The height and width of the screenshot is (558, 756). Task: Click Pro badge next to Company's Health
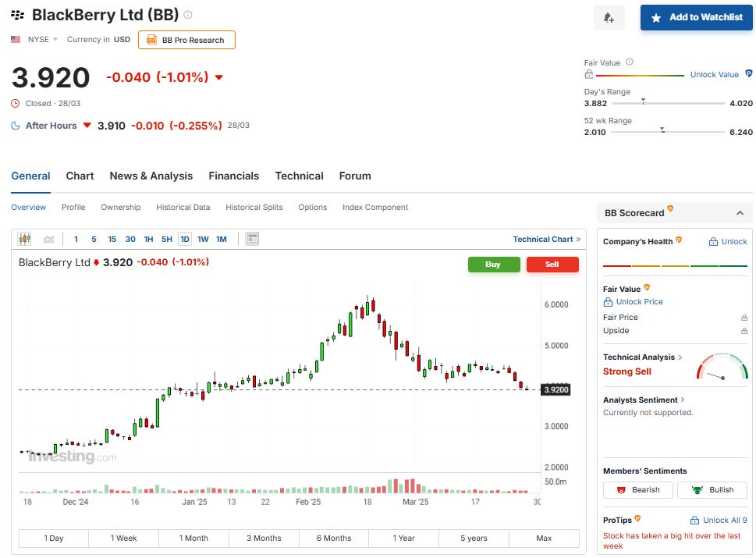[x=679, y=240]
